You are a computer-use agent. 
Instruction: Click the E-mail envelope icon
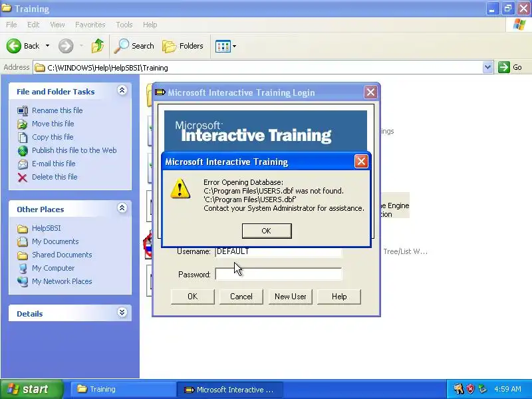(23, 164)
